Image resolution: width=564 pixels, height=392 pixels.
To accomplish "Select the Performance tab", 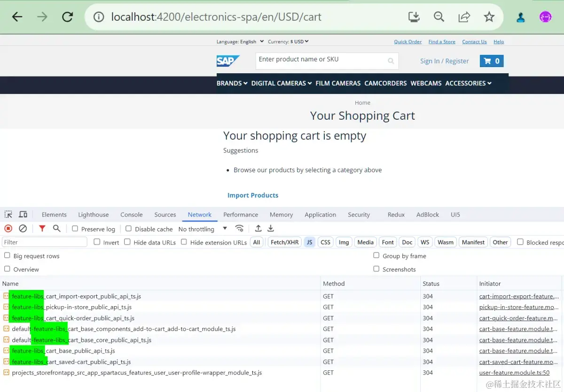I will pyautogui.click(x=241, y=215).
